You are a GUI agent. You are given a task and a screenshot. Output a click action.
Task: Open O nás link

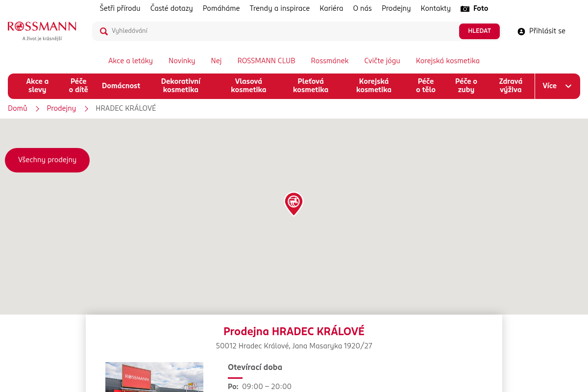[x=362, y=8]
